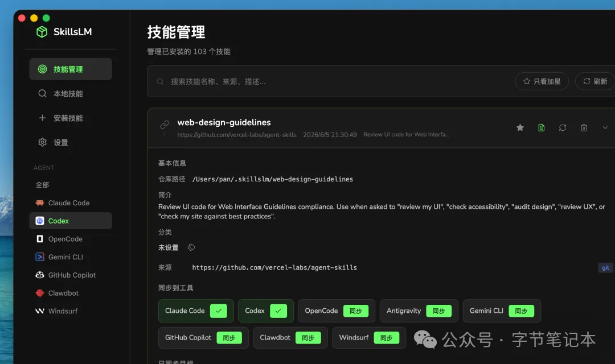
Task: Click the target icon beside 技能管理
Action: (x=42, y=69)
